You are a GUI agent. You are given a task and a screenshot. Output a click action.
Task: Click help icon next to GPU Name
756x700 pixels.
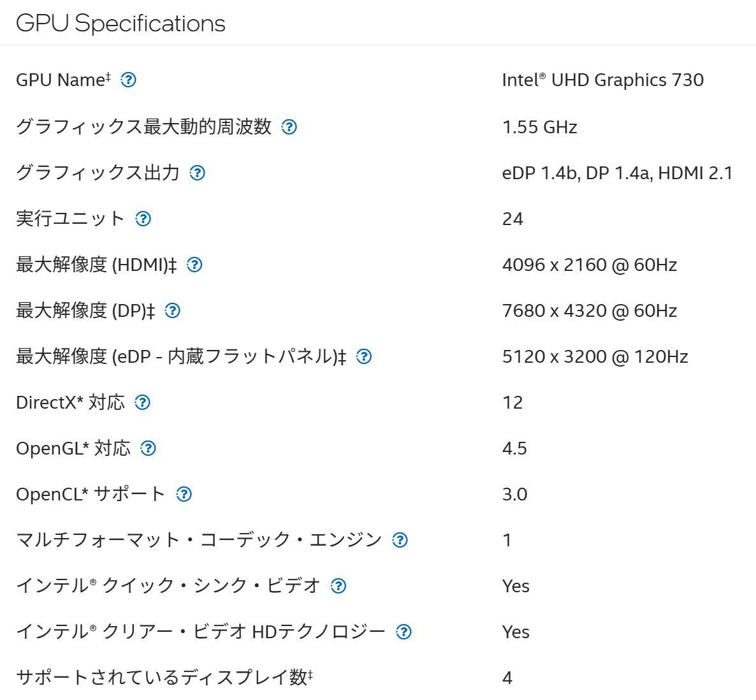128,80
